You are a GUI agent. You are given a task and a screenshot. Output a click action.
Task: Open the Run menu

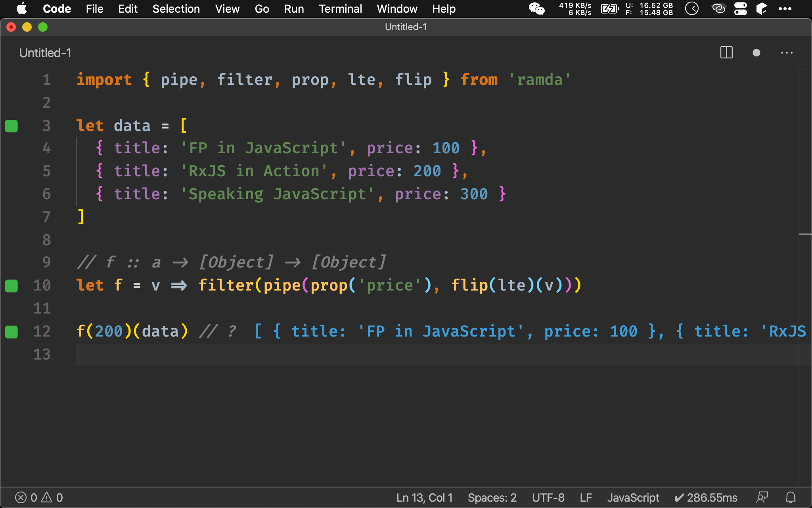(294, 9)
